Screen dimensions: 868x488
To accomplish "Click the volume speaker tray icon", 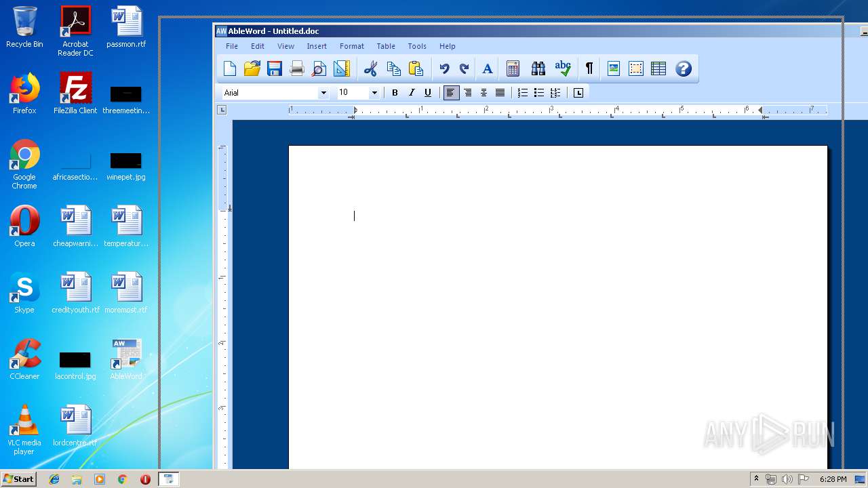I will (x=787, y=479).
